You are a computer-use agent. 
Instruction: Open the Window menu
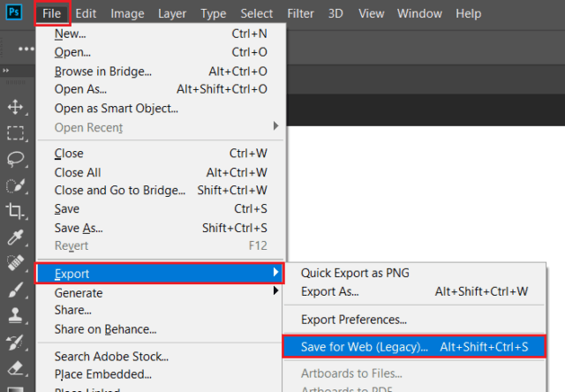(419, 13)
